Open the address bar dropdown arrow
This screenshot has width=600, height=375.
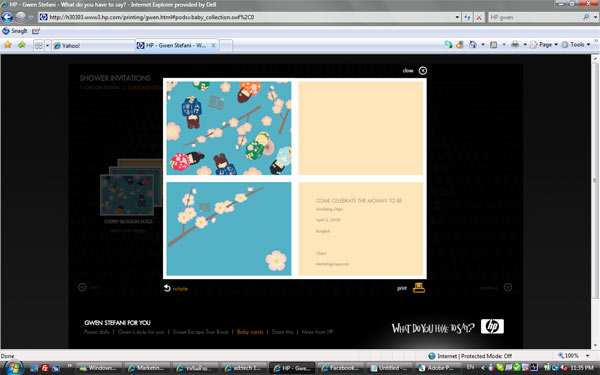[x=457, y=17]
